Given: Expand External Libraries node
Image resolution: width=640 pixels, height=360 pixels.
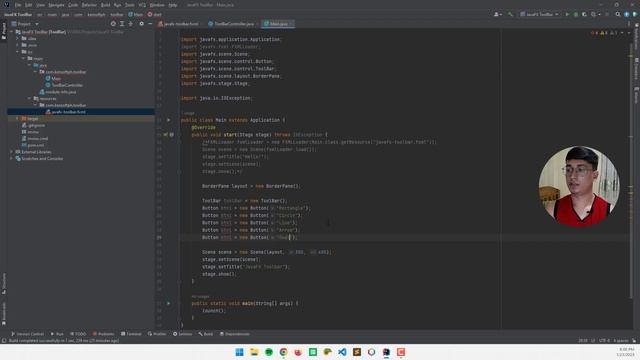Looking at the screenshot, I should (11, 152).
